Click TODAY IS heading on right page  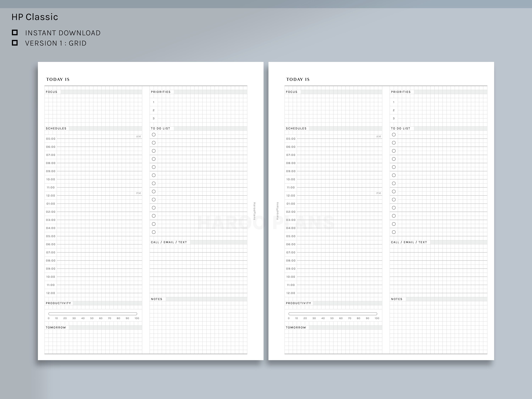tap(298, 79)
